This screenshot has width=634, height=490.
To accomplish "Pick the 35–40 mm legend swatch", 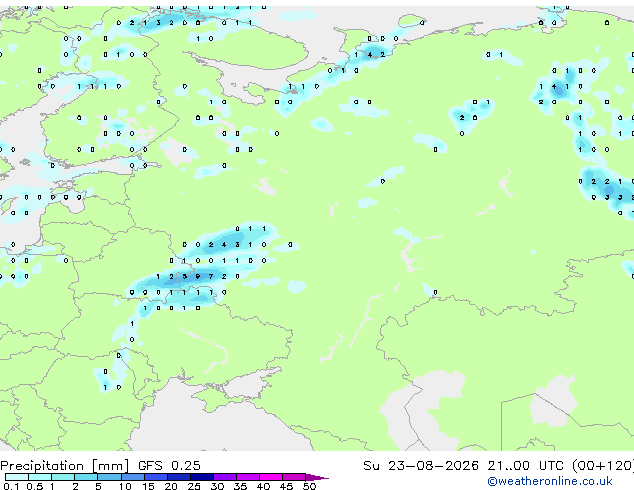I will 248,477.
